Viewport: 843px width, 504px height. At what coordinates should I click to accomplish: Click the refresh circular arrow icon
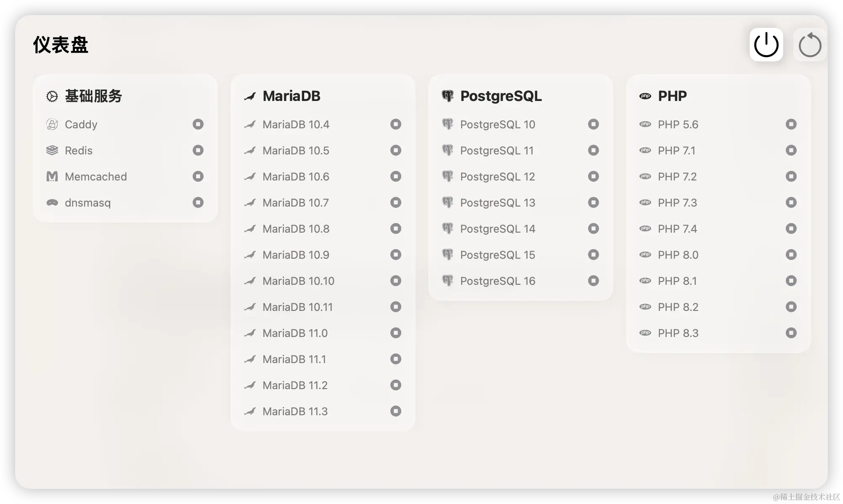[810, 45]
